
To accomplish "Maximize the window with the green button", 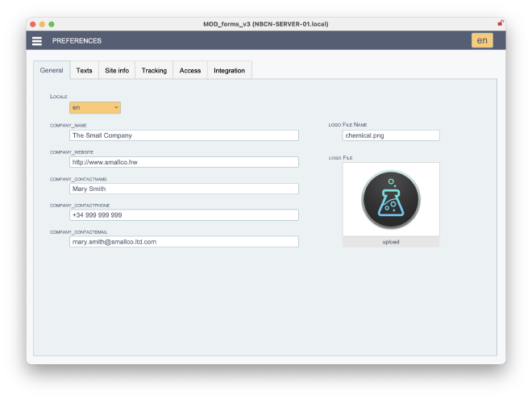I will 52,24.
